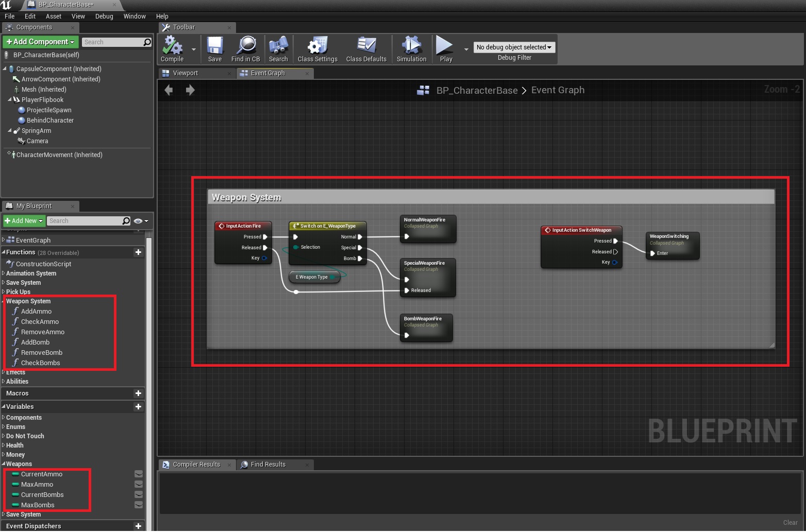This screenshot has width=806, height=532.
Task: Toggle the MaxAmmo variable visibility eye
Action: (x=139, y=485)
